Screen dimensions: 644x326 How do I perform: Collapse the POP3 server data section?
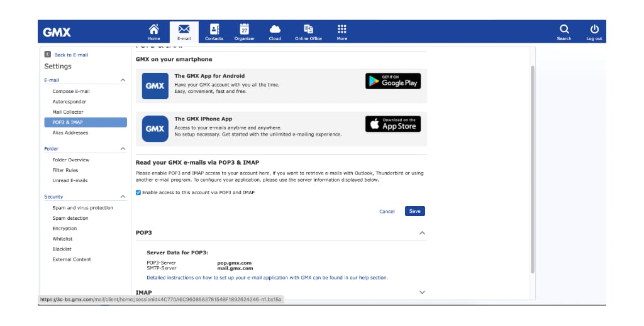(422, 233)
